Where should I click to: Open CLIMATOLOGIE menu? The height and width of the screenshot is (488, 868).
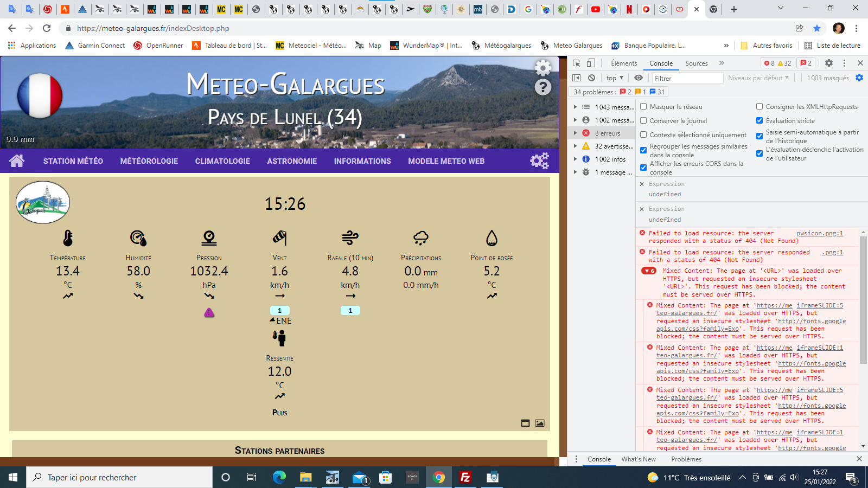pyautogui.click(x=222, y=161)
